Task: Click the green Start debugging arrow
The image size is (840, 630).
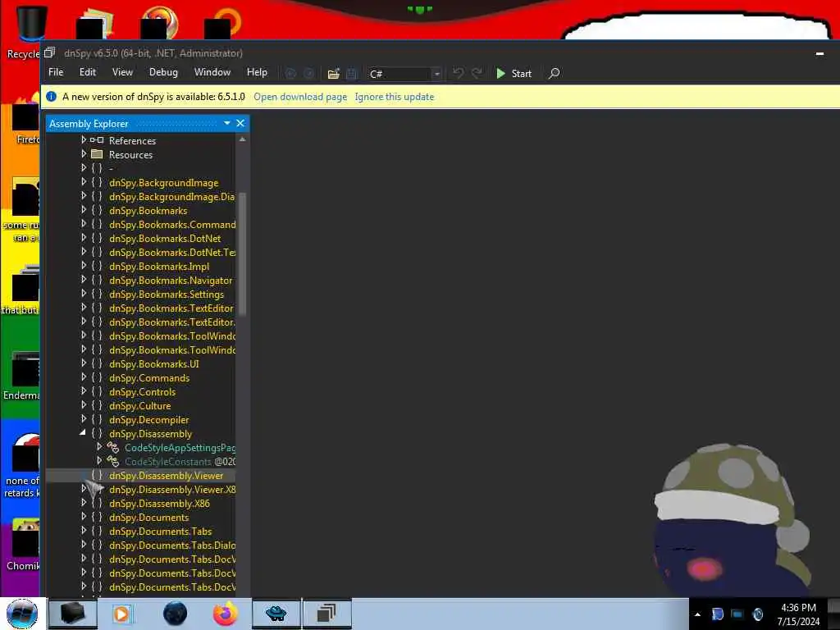Action: coord(501,73)
